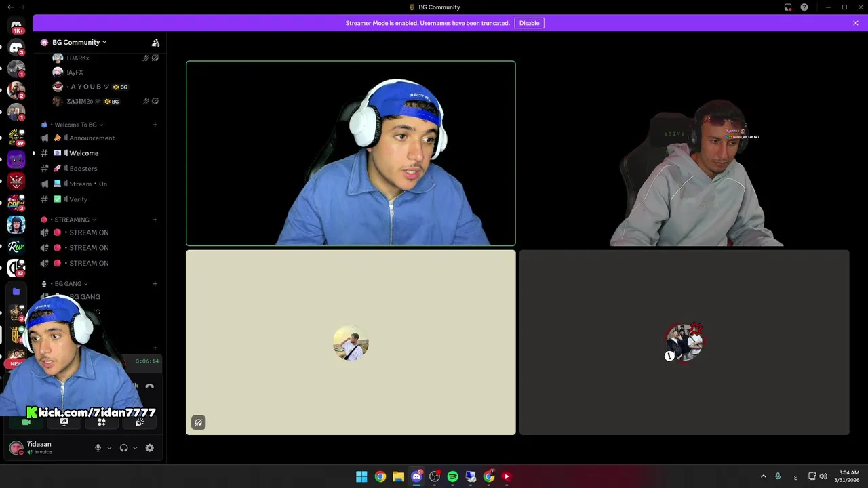Open the Rw server icon
This screenshot has height=488, width=868.
coord(16,247)
